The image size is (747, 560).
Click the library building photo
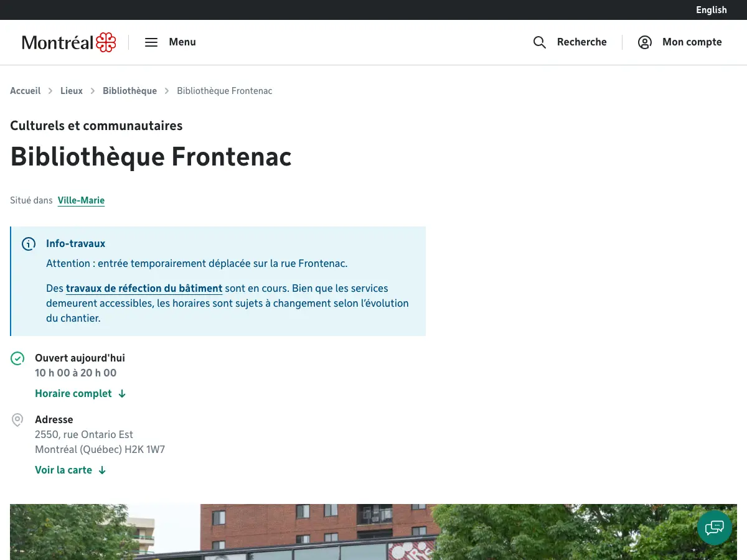click(374, 532)
